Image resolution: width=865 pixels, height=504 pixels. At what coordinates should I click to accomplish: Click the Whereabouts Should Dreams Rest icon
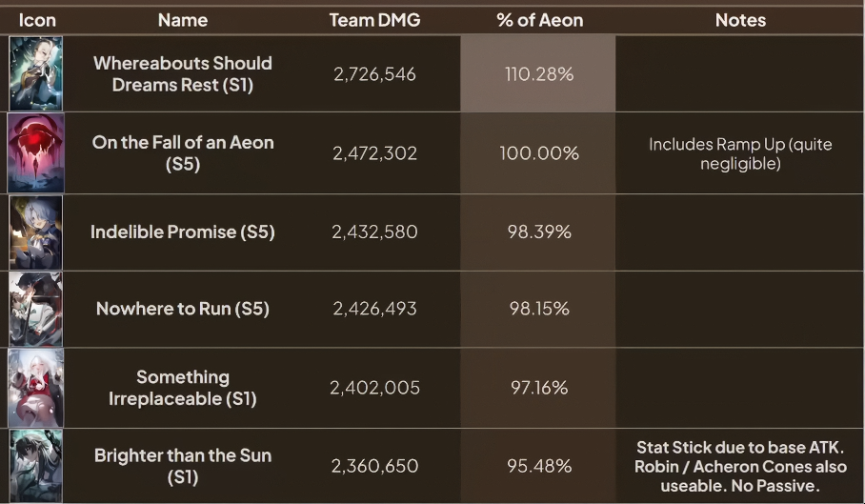click(36, 74)
